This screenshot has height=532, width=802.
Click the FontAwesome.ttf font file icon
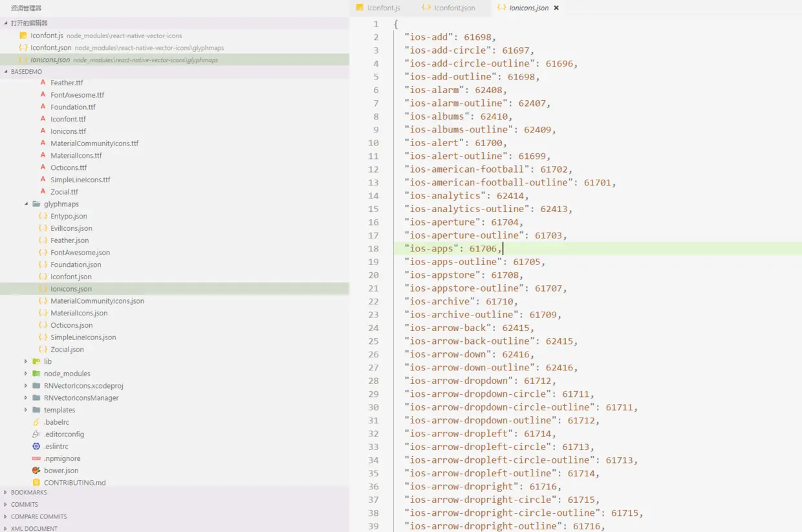(43, 95)
